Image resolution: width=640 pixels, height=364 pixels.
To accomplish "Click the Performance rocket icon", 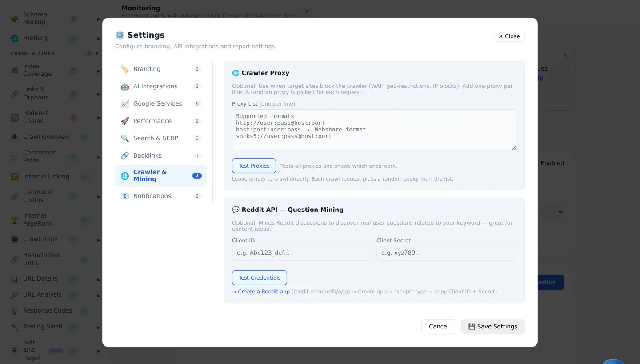I will [x=125, y=121].
